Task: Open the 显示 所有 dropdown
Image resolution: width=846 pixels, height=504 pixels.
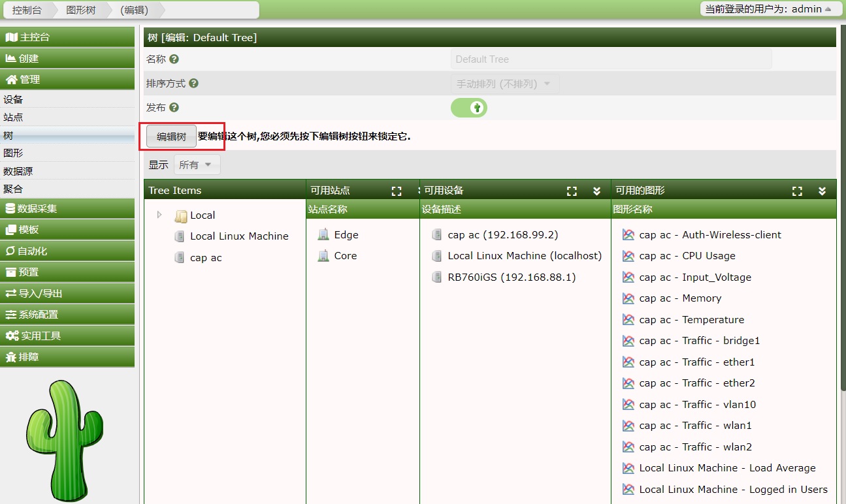Action: click(x=197, y=165)
